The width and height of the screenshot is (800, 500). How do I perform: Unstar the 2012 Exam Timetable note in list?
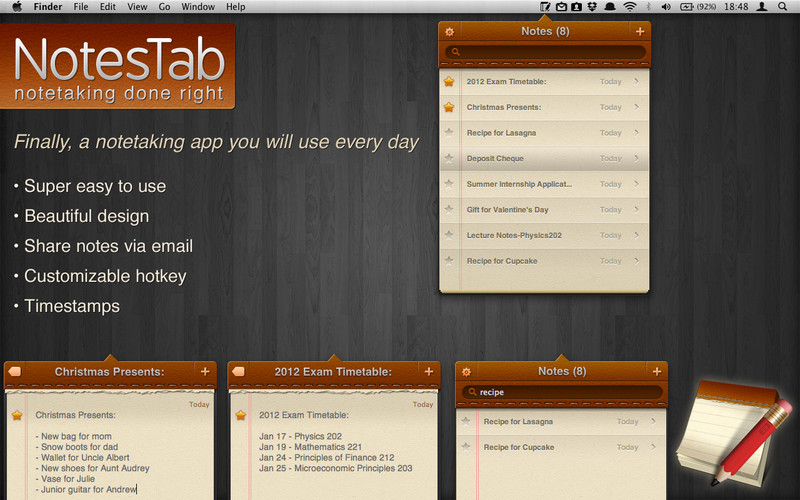coord(449,81)
